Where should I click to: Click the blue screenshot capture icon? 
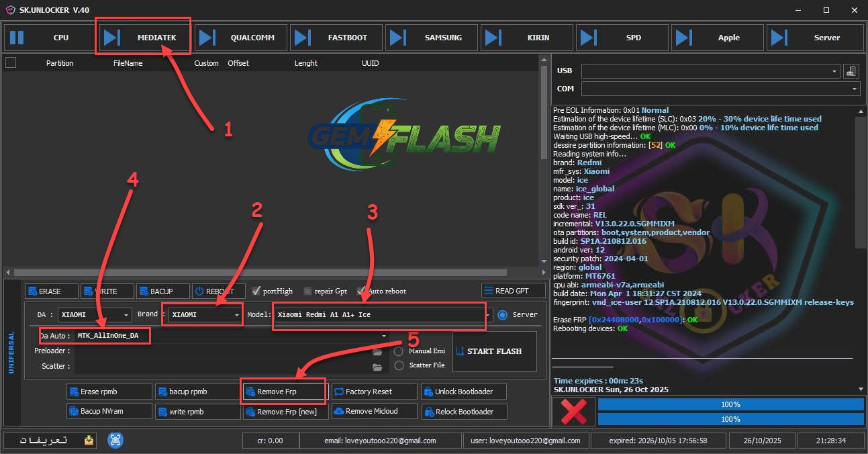point(116,441)
